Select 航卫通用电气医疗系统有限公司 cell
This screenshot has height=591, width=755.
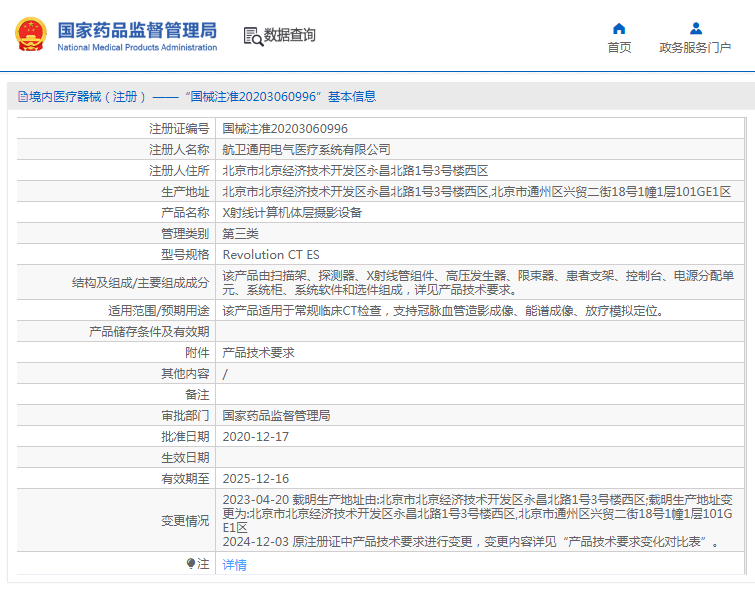[x=306, y=150]
